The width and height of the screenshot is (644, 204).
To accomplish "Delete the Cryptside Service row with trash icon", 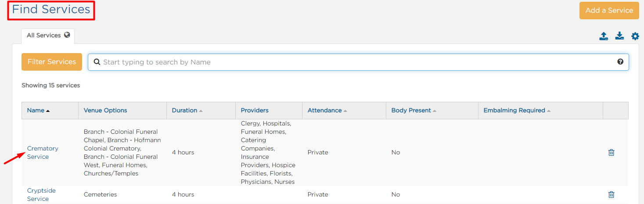I will pos(611,194).
